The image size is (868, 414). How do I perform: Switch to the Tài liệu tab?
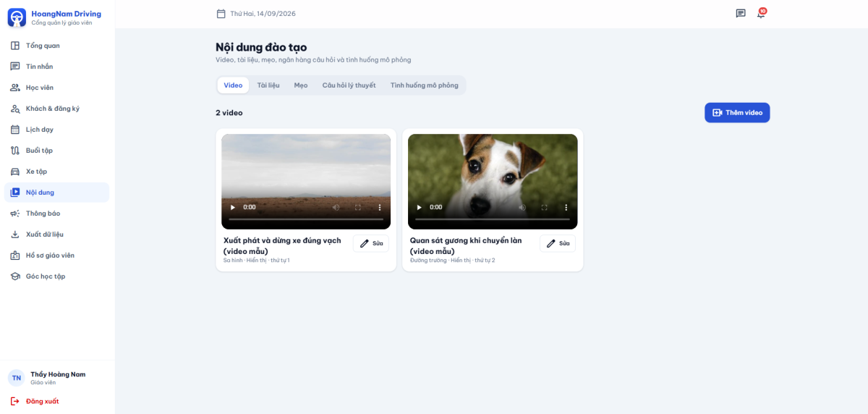(268, 85)
